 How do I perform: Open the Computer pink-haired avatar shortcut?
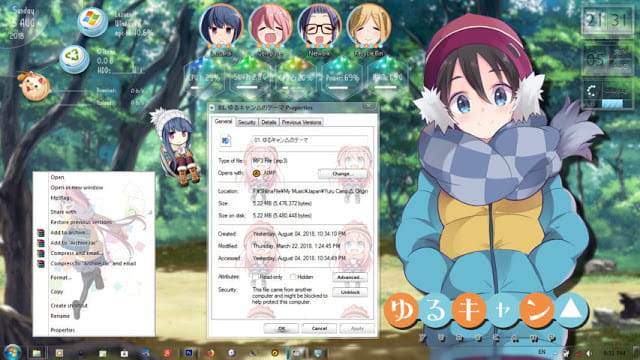point(270,26)
